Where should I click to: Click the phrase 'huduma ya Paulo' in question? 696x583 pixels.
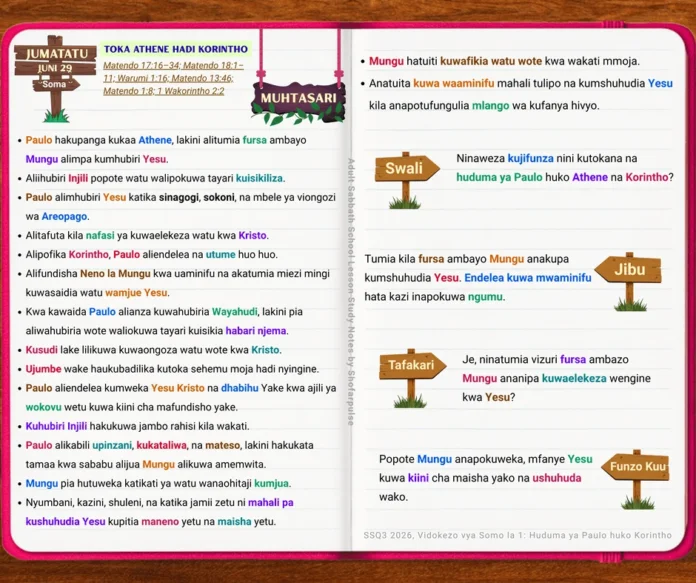[x=499, y=177]
